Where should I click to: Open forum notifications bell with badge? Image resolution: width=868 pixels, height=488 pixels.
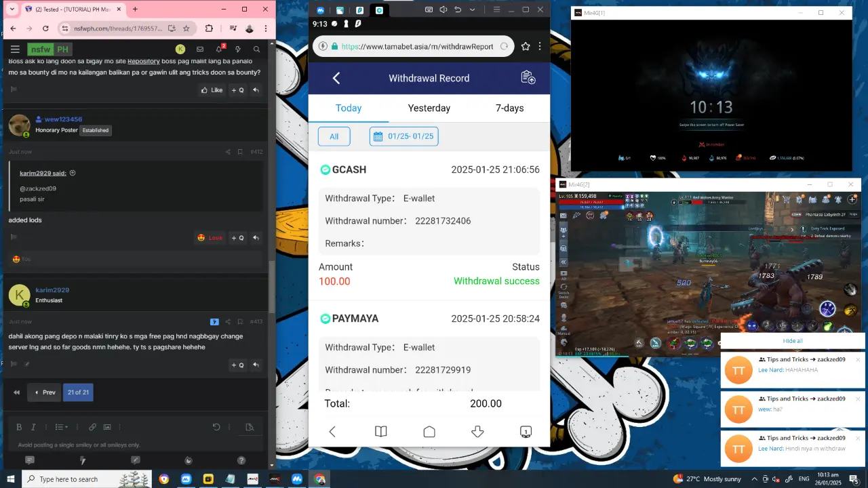pyautogui.click(x=220, y=49)
